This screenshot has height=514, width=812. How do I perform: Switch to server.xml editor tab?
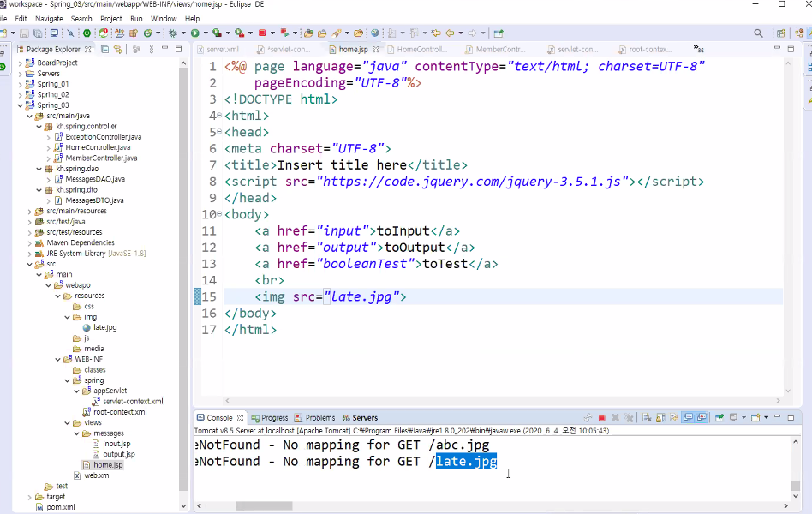tap(218, 49)
